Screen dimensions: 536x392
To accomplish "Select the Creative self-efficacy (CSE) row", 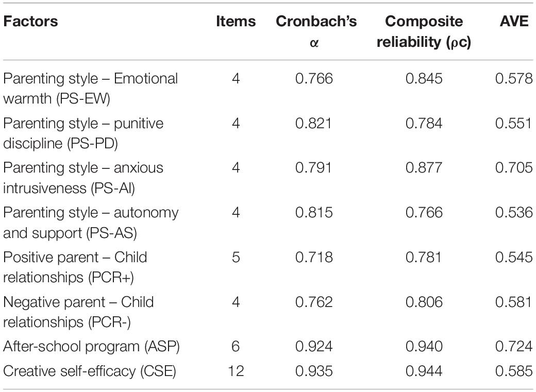I will click(268, 371).
